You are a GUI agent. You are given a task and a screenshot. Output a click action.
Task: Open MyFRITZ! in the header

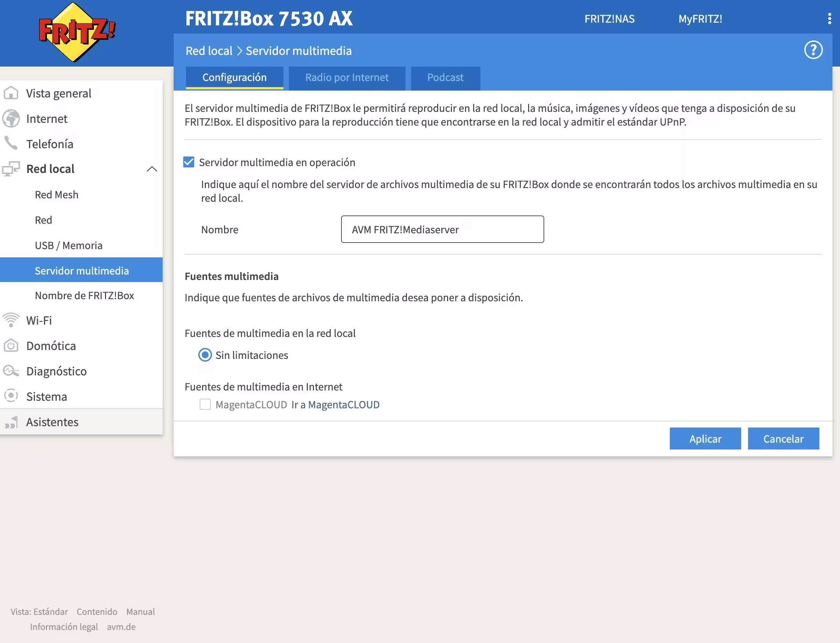[x=700, y=19]
